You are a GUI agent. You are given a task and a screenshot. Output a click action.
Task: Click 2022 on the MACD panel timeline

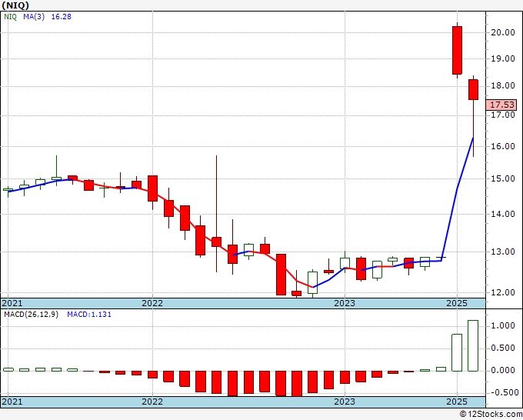(x=152, y=402)
